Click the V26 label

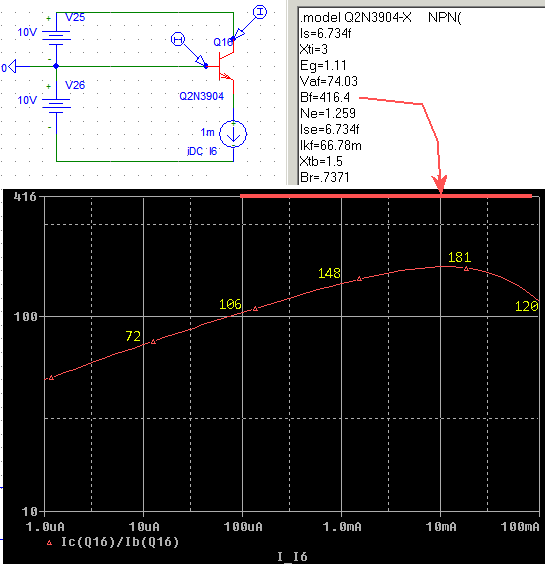point(75,85)
